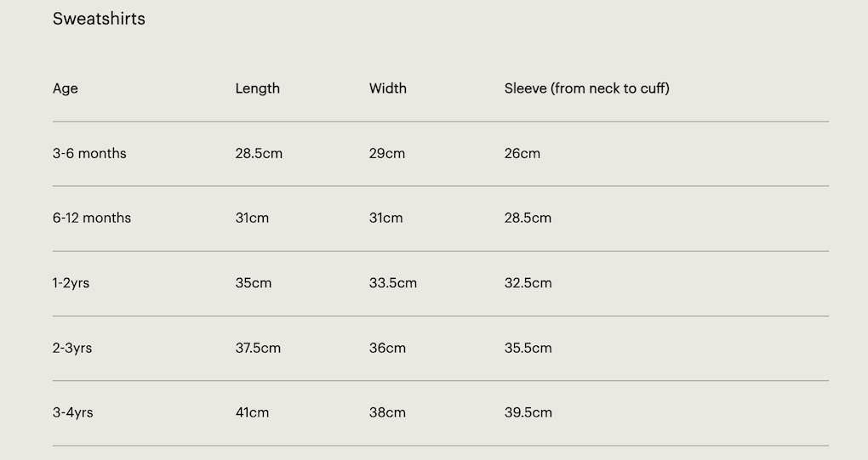Click the 35cm length value
Viewport: 868px width, 460px height.
coord(254,283)
